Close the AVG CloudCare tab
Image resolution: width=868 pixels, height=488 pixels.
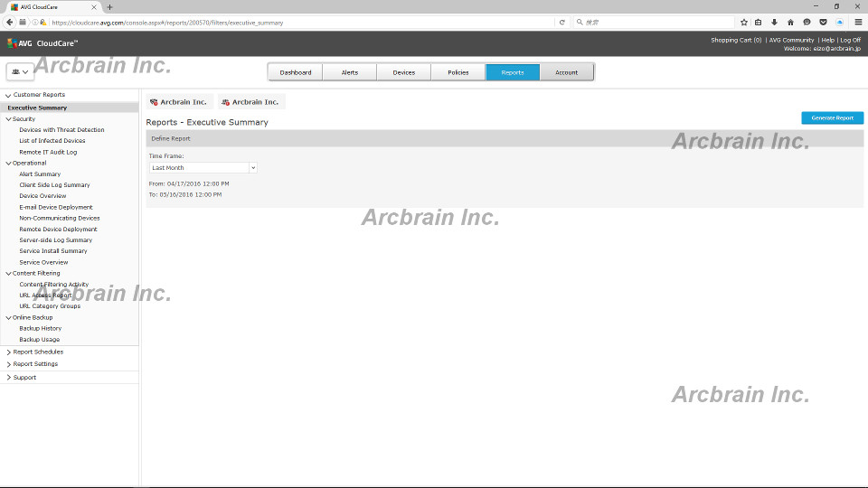click(x=93, y=7)
